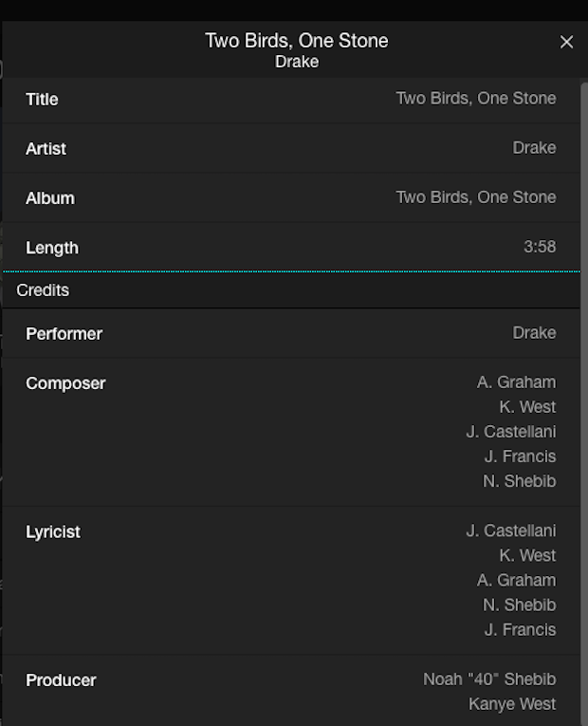Click the Credits section header

[43, 290]
